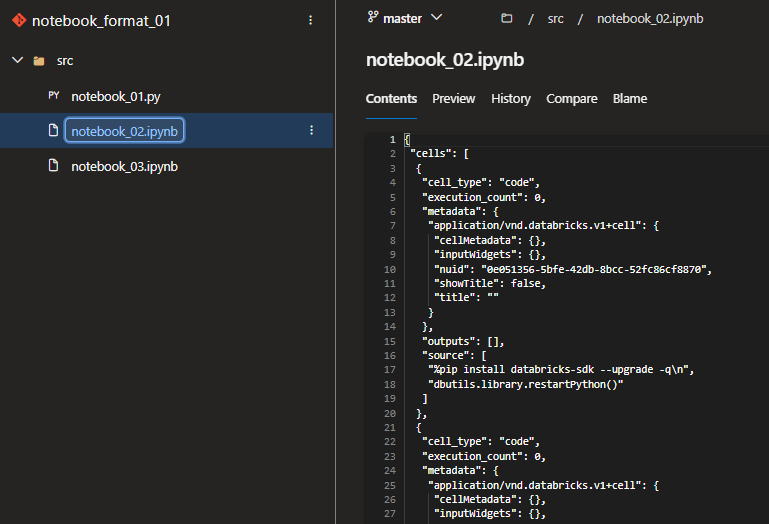The height and width of the screenshot is (524, 769).
Task: Open the Compare tab
Action: click(572, 99)
